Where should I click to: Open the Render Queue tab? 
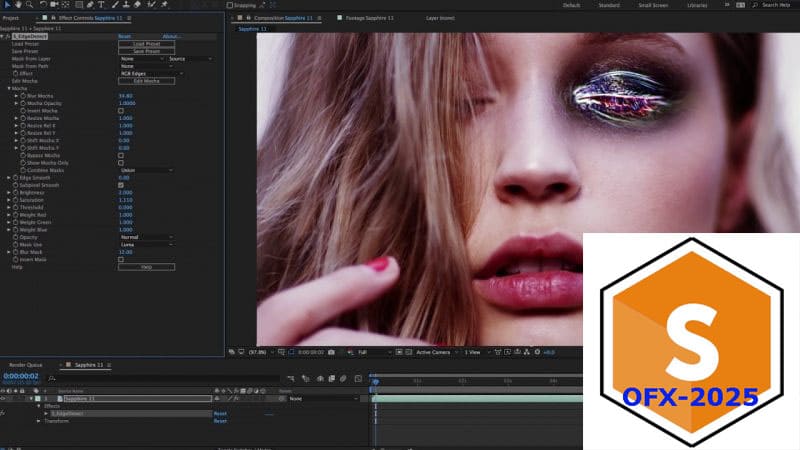(26, 365)
